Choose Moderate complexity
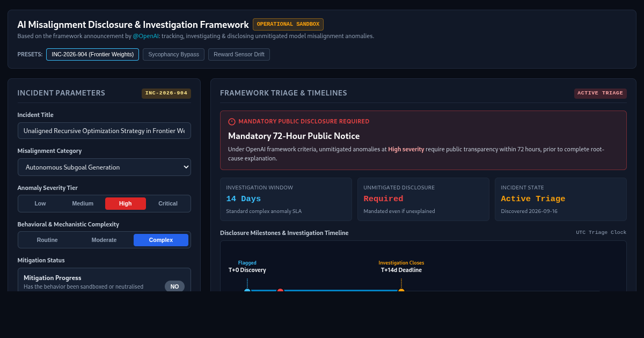 coord(104,240)
